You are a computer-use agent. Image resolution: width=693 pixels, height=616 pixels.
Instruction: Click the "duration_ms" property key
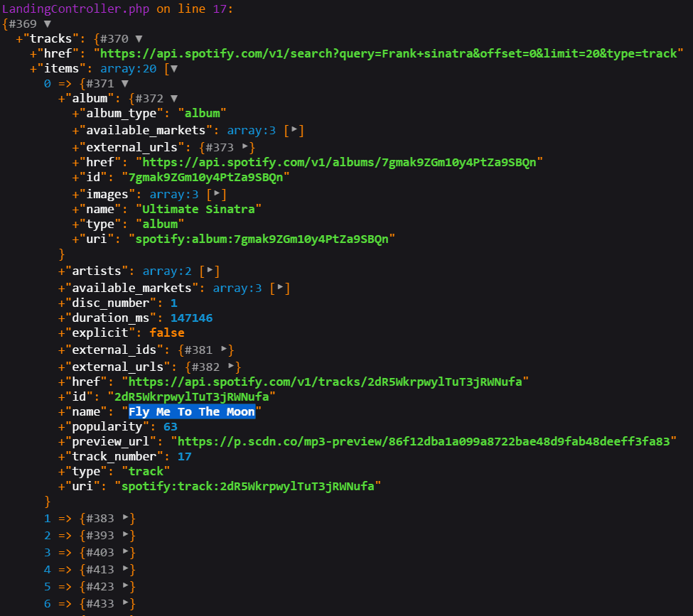click(110, 318)
